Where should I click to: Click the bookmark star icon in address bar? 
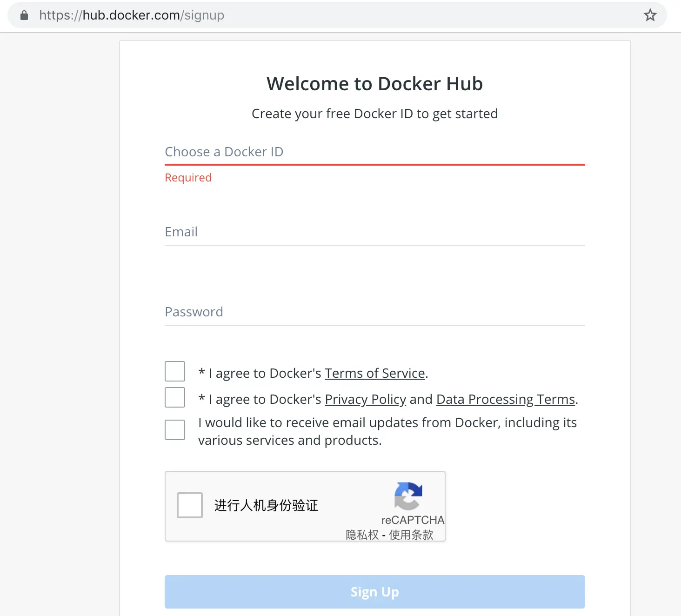coord(650,15)
